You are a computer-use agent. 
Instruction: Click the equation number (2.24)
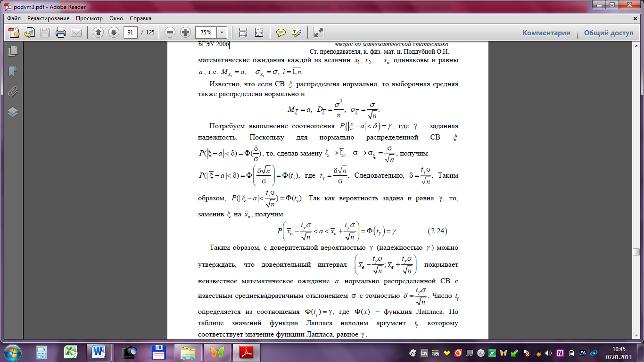click(x=437, y=231)
